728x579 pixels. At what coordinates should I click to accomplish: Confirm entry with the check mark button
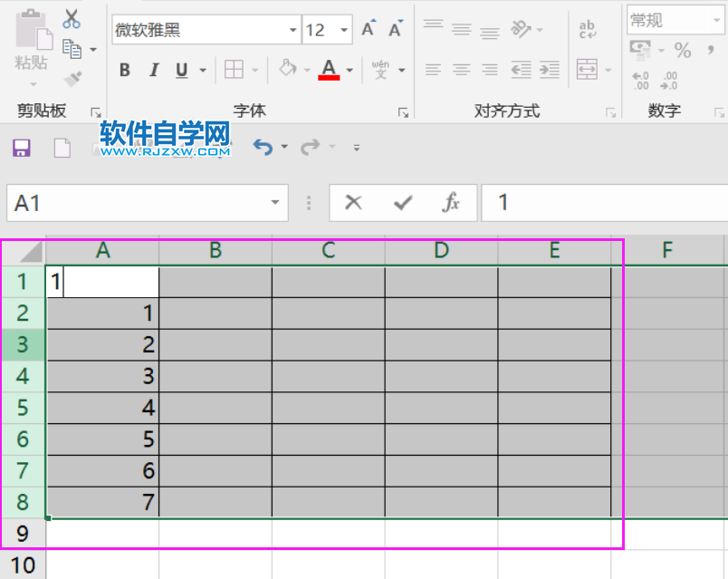point(403,202)
